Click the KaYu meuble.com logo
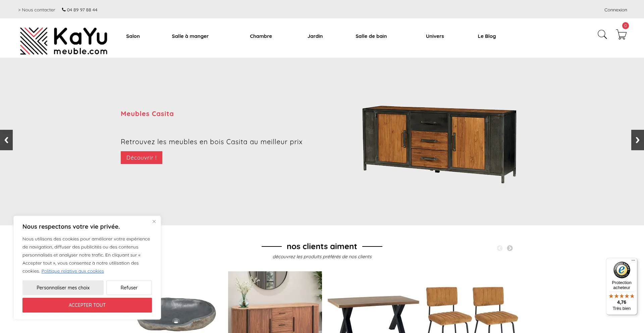The image size is (644, 333). click(x=64, y=41)
